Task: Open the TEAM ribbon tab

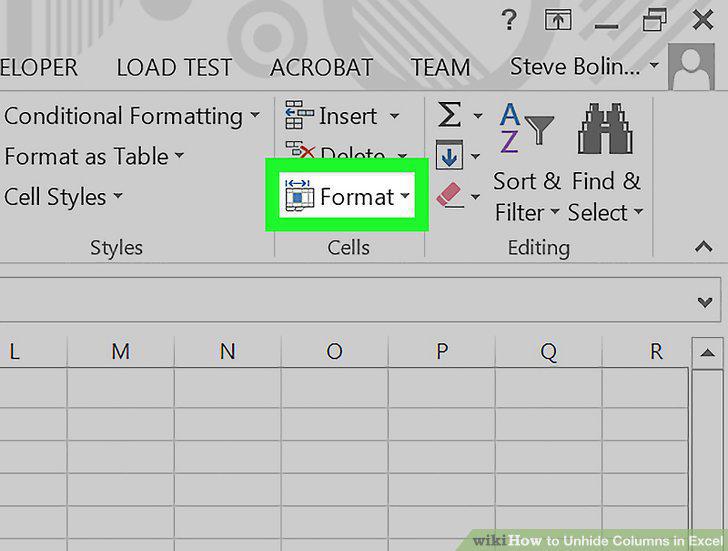Action: pos(441,67)
